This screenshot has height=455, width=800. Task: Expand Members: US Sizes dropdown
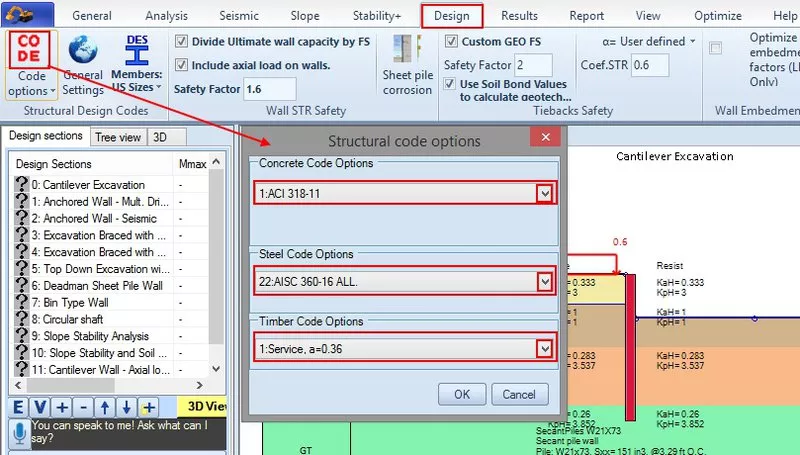(x=159, y=87)
